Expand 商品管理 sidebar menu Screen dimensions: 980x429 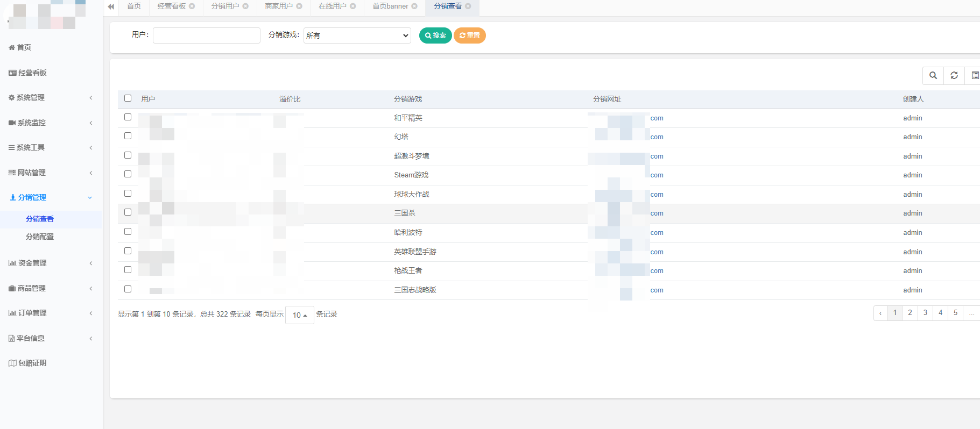pos(51,288)
